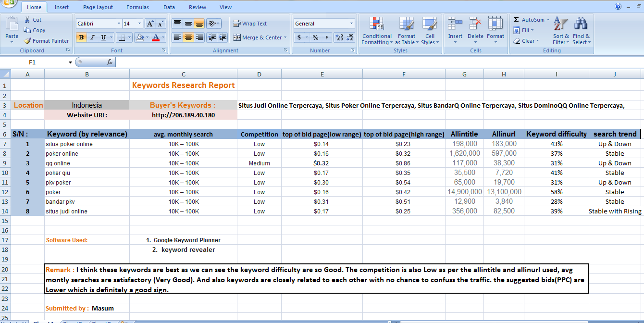Click the Cut button

pyautogui.click(x=33, y=20)
